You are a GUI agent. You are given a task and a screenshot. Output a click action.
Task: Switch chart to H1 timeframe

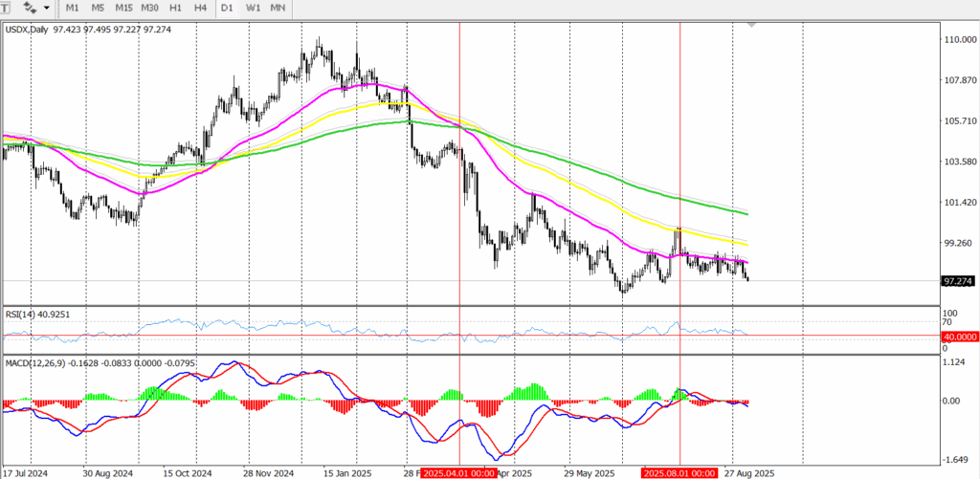(176, 8)
